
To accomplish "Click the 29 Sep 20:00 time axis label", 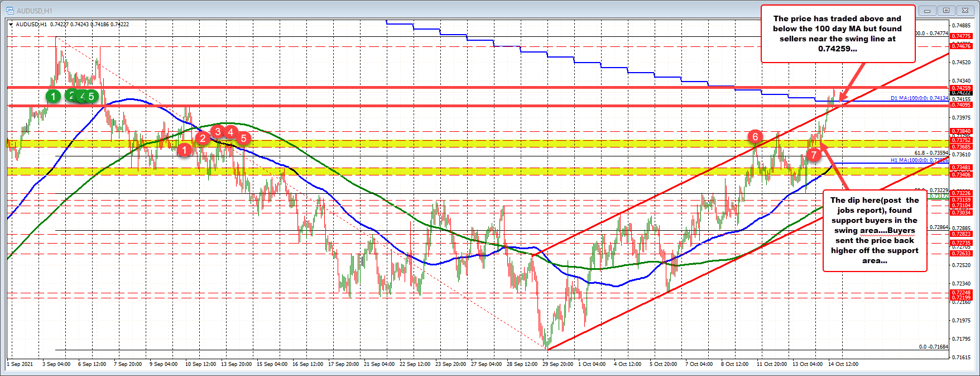I will point(558,364).
